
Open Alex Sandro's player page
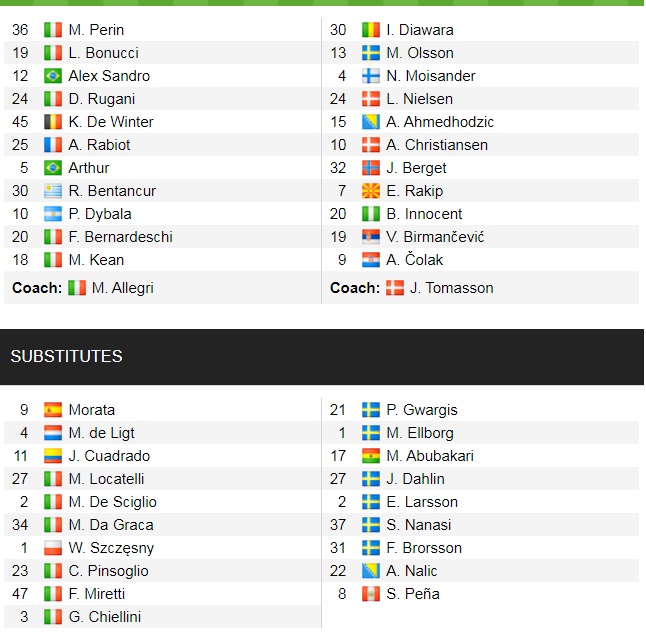tap(109, 76)
